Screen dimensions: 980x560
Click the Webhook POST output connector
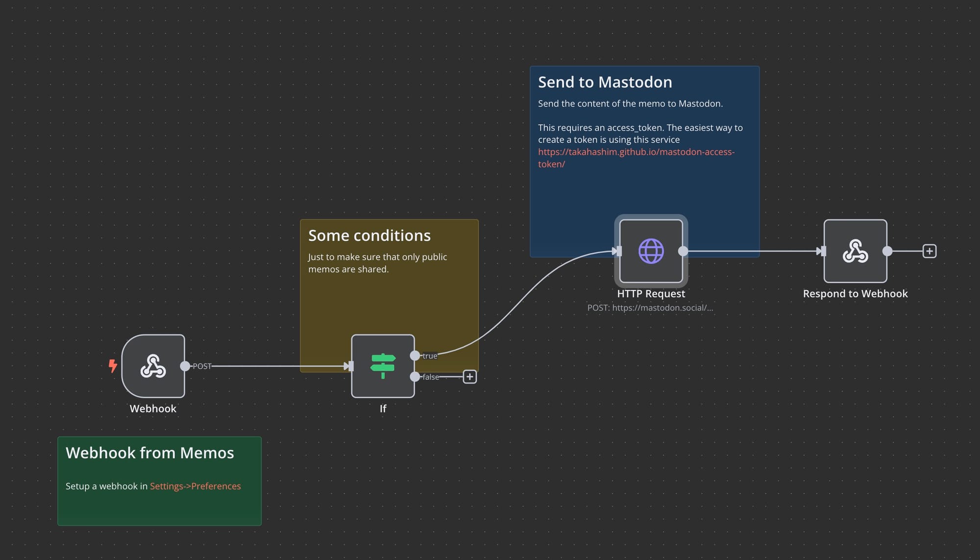185,366
